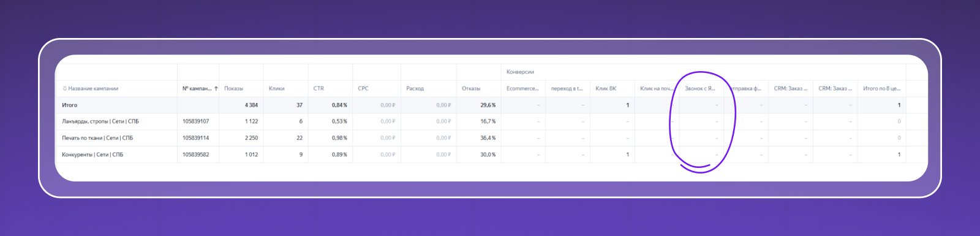Image resolution: width=980 pixels, height=236 pixels.
Task: Sort by the Клики column header
Action: point(277,89)
